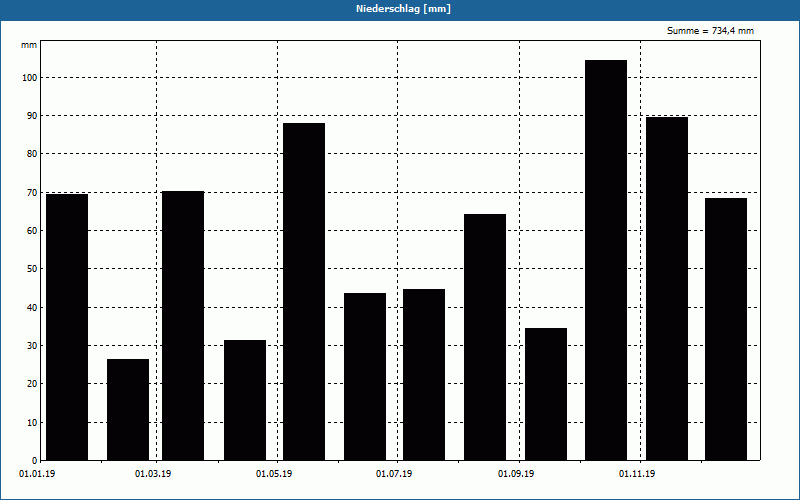Click the 01.09.19 date label

point(516,474)
